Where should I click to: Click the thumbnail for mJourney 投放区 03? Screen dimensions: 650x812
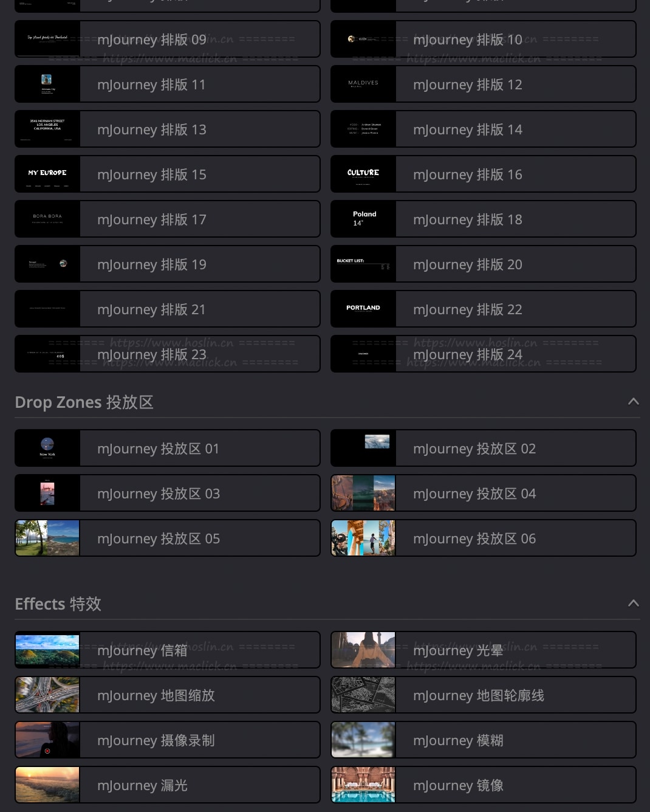coord(47,493)
